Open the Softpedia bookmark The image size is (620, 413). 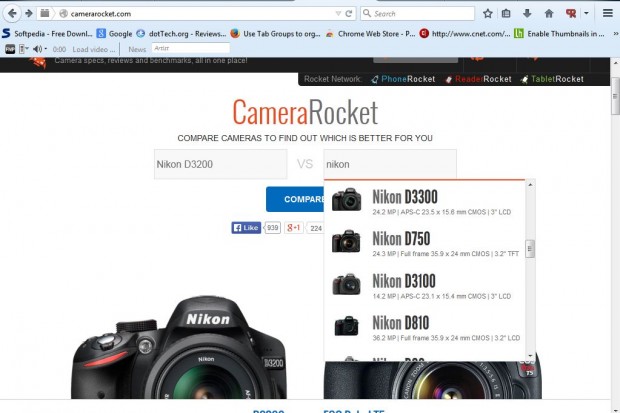48,33
